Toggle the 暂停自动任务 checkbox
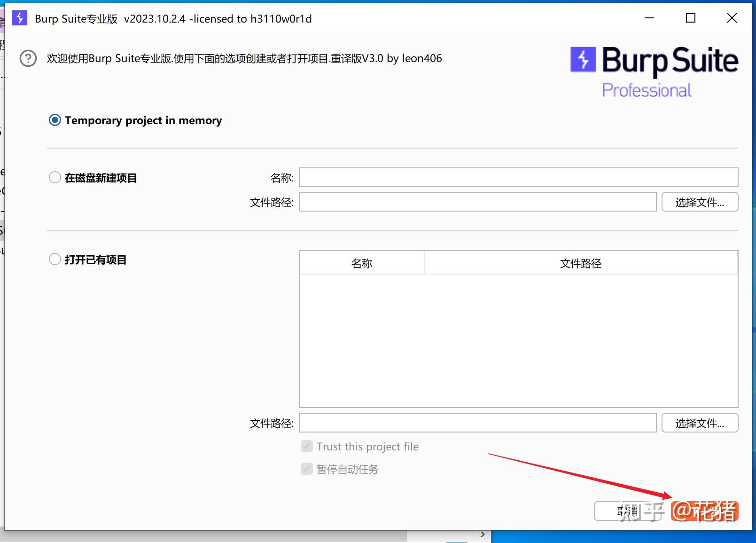The image size is (756, 543). (x=307, y=469)
